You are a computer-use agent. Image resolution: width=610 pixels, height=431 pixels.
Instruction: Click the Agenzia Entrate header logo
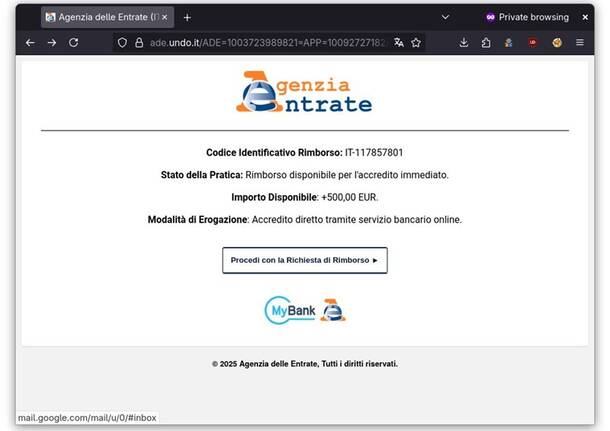pyautogui.click(x=304, y=92)
